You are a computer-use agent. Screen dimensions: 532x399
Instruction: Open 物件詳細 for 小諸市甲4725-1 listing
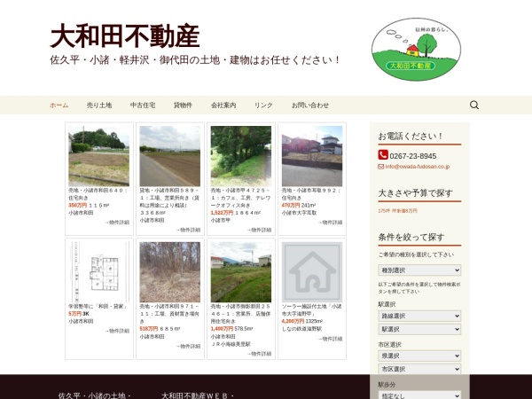[259, 230]
